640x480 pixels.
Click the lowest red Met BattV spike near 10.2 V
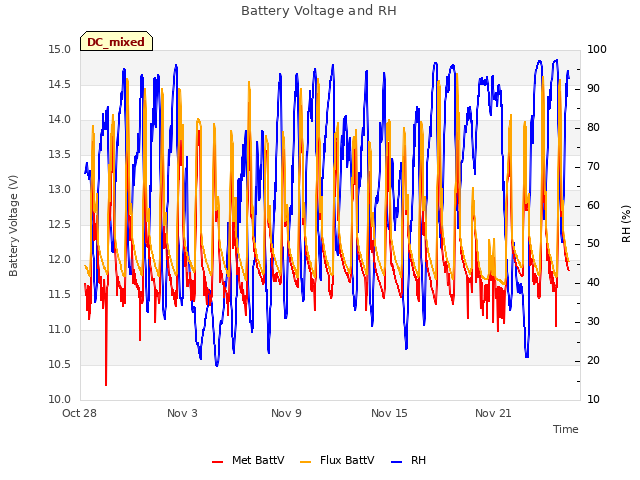(106, 384)
